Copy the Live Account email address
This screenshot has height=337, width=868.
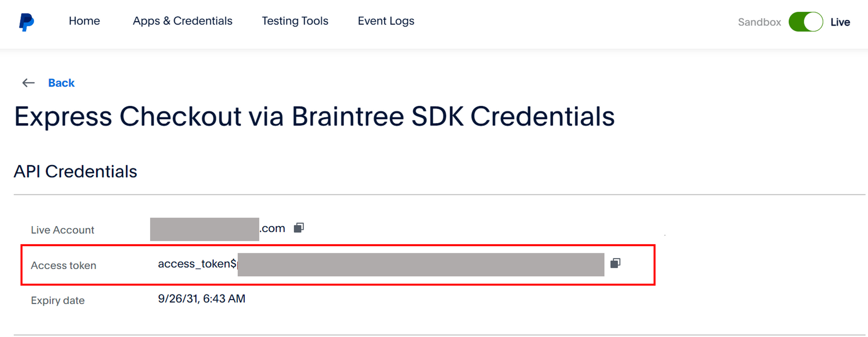pos(299,228)
